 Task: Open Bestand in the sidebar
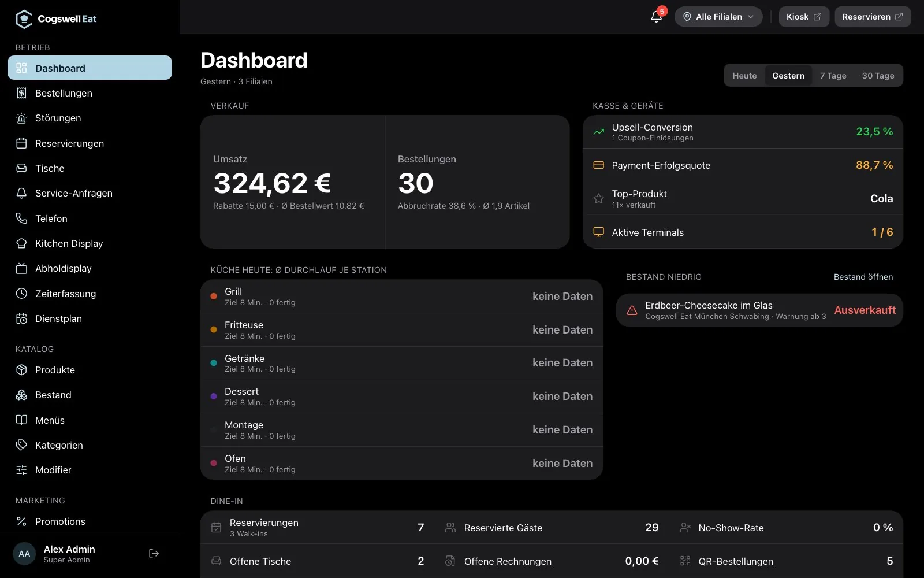(90, 395)
